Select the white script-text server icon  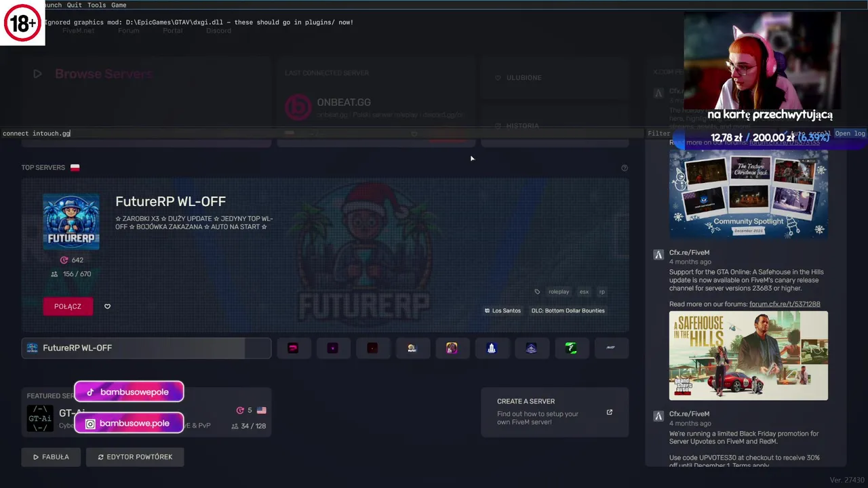(x=610, y=348)
